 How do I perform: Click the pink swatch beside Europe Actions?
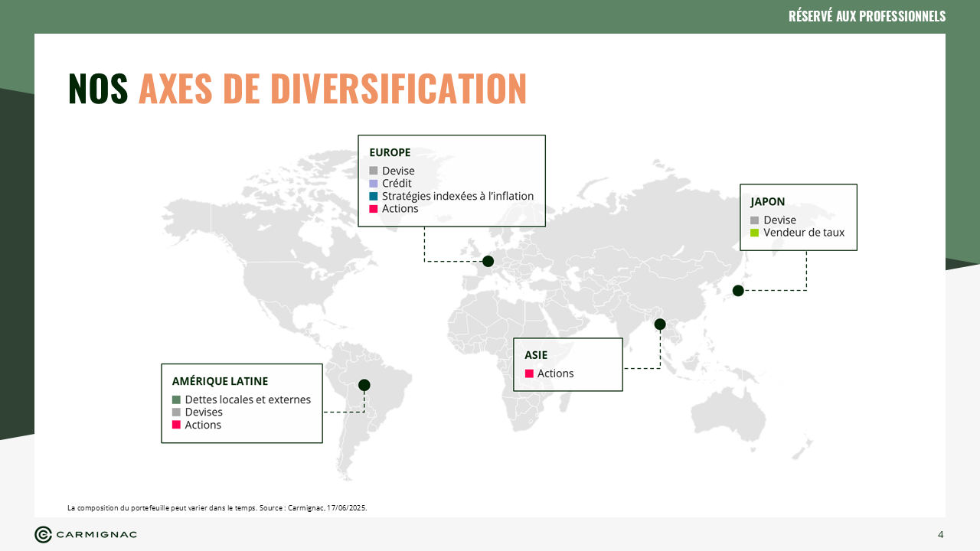[x=374, y=209]
